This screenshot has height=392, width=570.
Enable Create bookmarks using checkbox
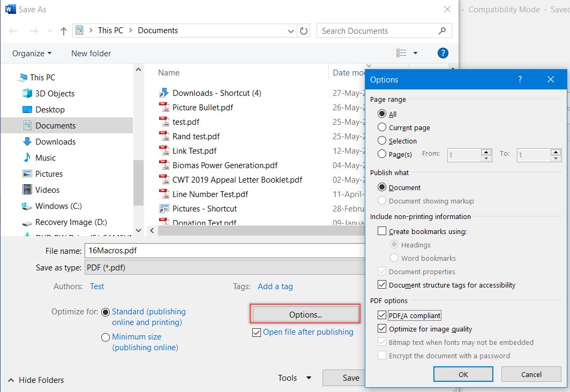point(381,231)
